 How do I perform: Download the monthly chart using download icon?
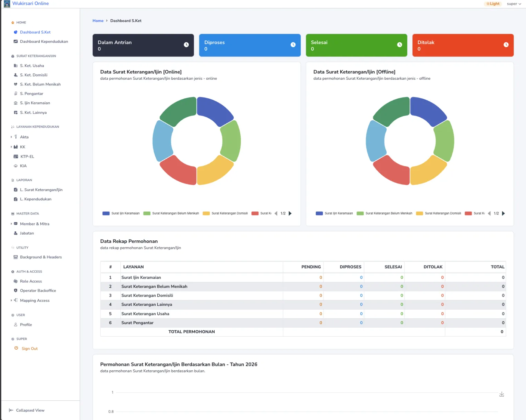point(501,394)
